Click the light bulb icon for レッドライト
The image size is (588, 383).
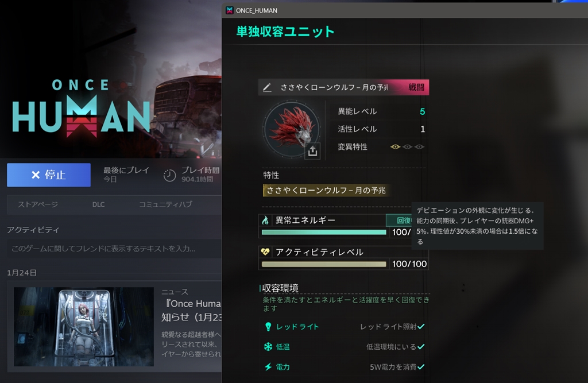268,327
